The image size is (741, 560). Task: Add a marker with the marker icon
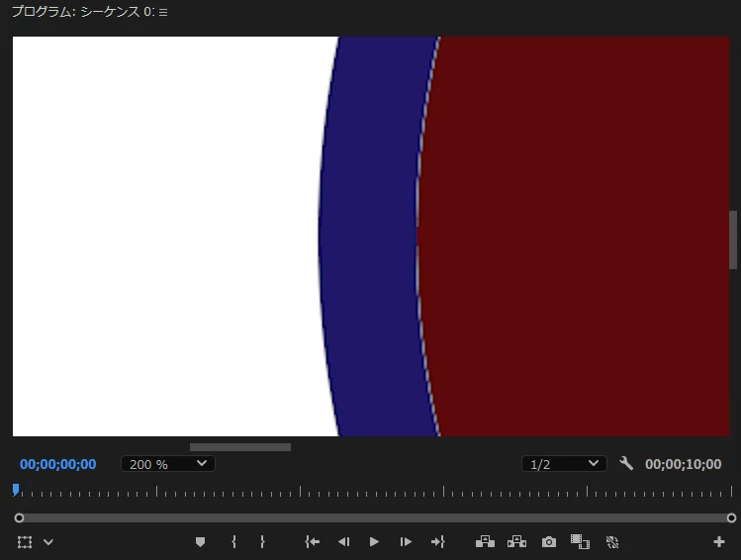pos(200,542)
